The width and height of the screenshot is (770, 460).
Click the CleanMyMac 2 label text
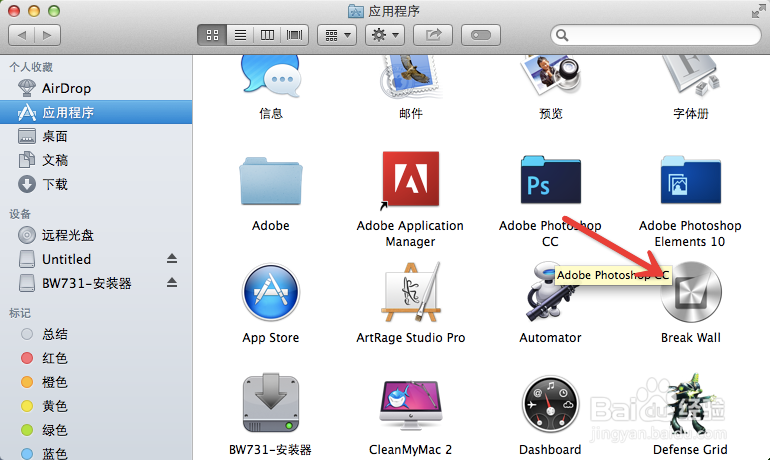(410, 450)
